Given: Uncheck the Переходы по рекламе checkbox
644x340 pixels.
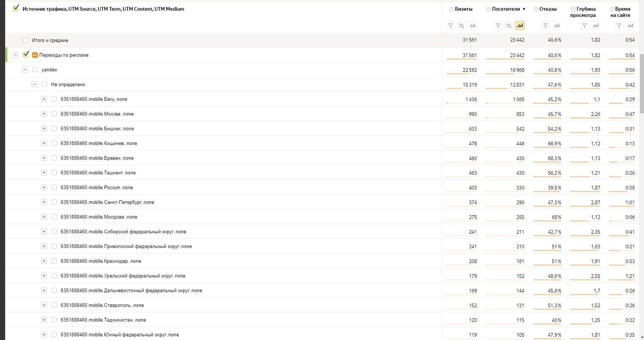Looking at the screenshot, I should click(26, 55).
